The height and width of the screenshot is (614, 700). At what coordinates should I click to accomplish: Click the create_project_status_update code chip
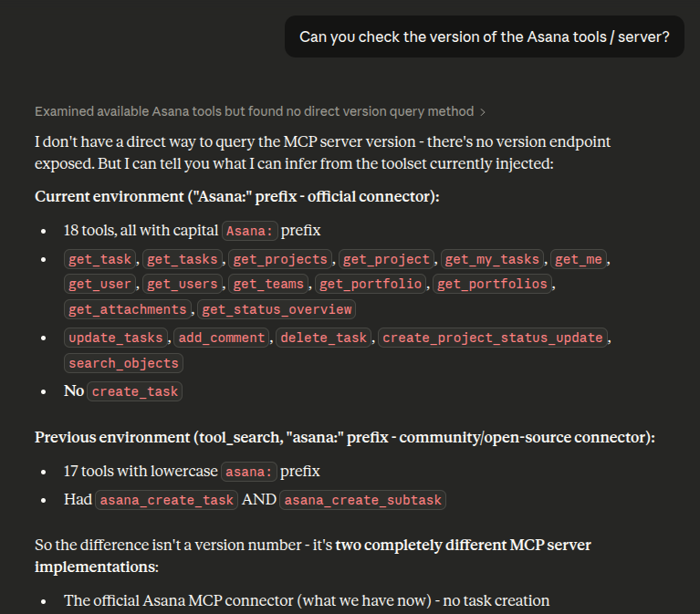pyautogui.click(x=493, y=338)
